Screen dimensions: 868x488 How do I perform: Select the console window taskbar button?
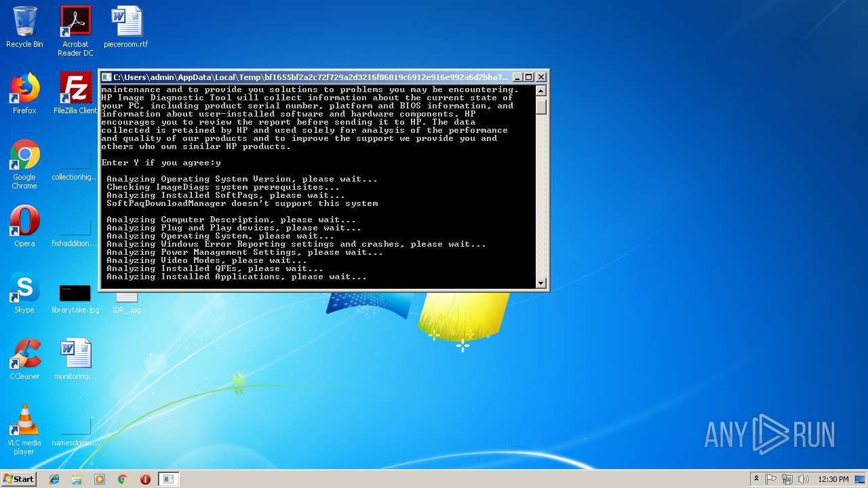point(168,479)
